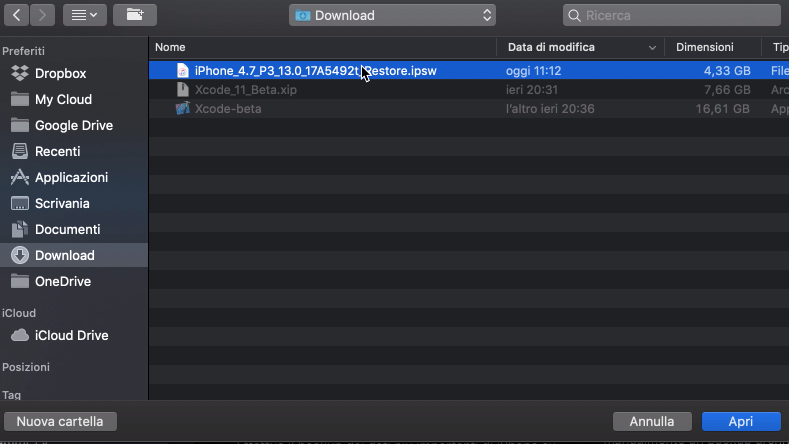Select Download in the sidebar
Screen dimensions: 789x444
[x=74, y=255]
